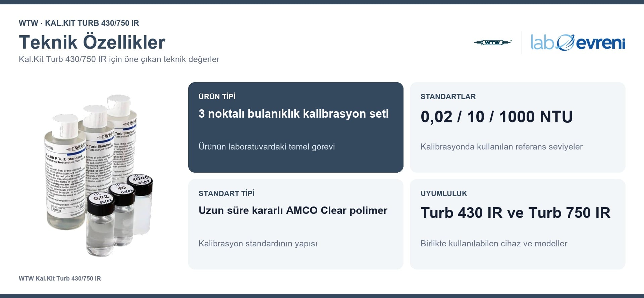Click the WTW brand logo
The width and height of the screenshot is (644, 298).
[x=493, y=43]
